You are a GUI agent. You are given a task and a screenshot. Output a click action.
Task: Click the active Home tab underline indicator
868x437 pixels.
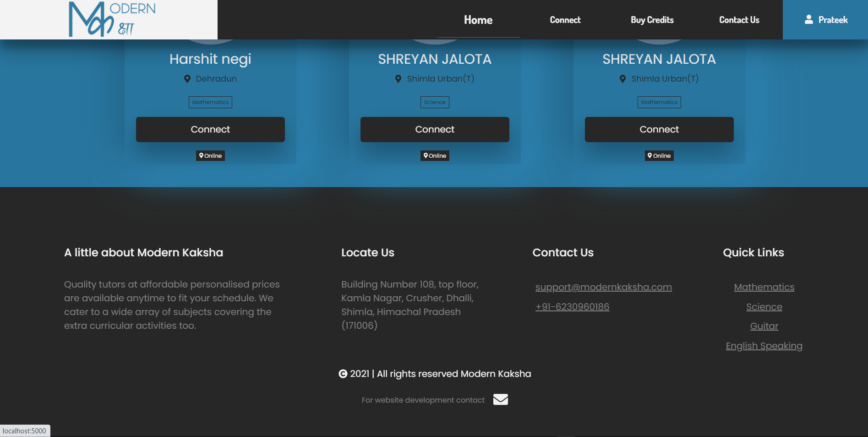pos(478,37)
